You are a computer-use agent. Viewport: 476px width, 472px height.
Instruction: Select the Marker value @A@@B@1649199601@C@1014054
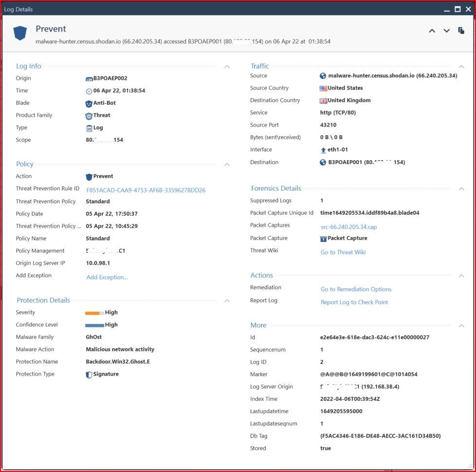coord(369,374)
